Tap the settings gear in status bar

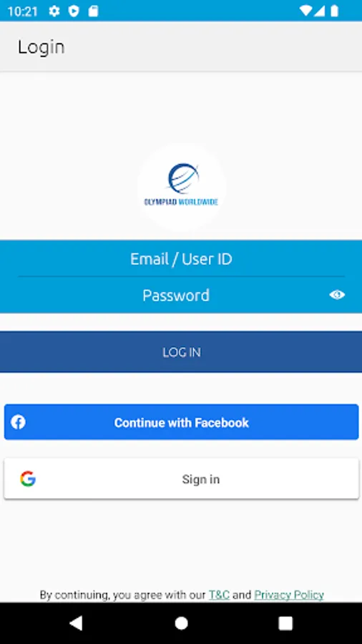tap(54, 11)
